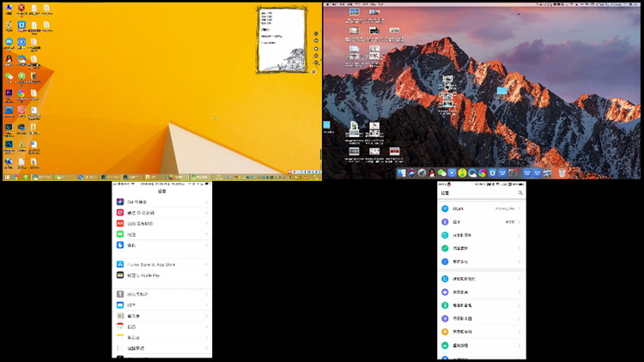Viewport: 644px width, 362px height.
Task: Tap the red SOS emergency icon
Action: point(120,223)
